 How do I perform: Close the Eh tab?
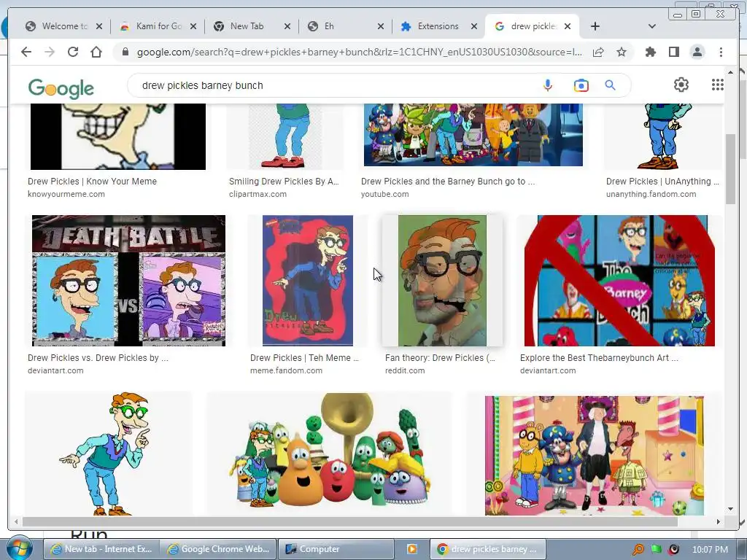[381, 26]
